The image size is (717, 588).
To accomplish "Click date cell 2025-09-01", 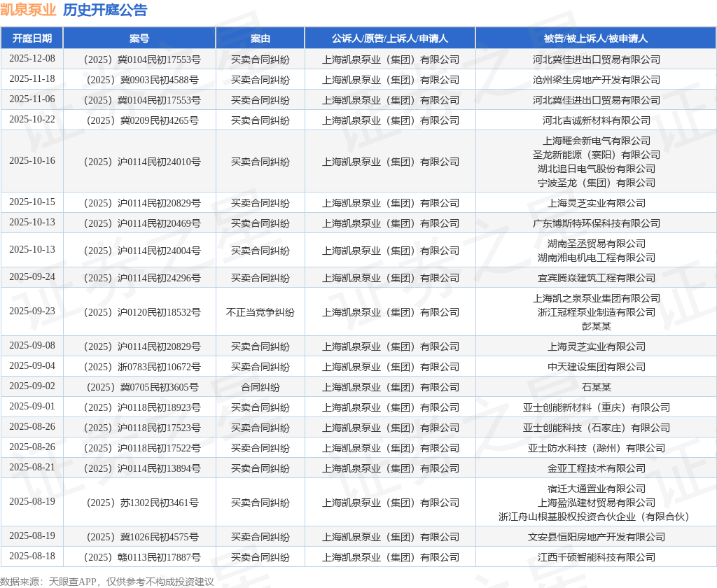I will (x=32, y=407).
